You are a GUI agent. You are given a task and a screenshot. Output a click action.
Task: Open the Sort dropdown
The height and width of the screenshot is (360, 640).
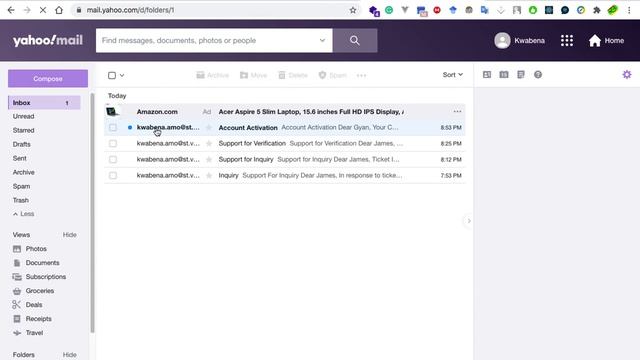[x=453, y=75]
